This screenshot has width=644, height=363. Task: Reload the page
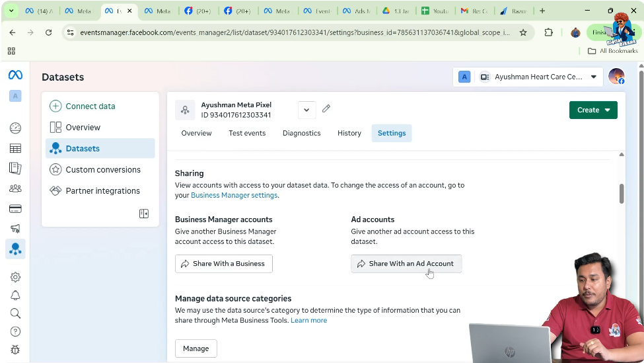click(x=48, y=32)
